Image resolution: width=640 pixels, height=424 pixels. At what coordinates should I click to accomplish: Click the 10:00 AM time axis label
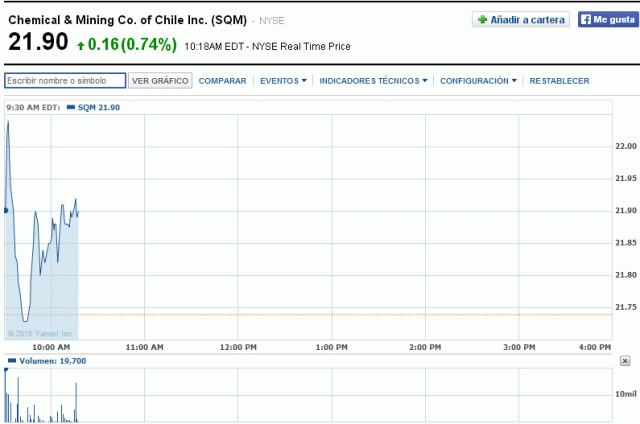tap(51, 347)
